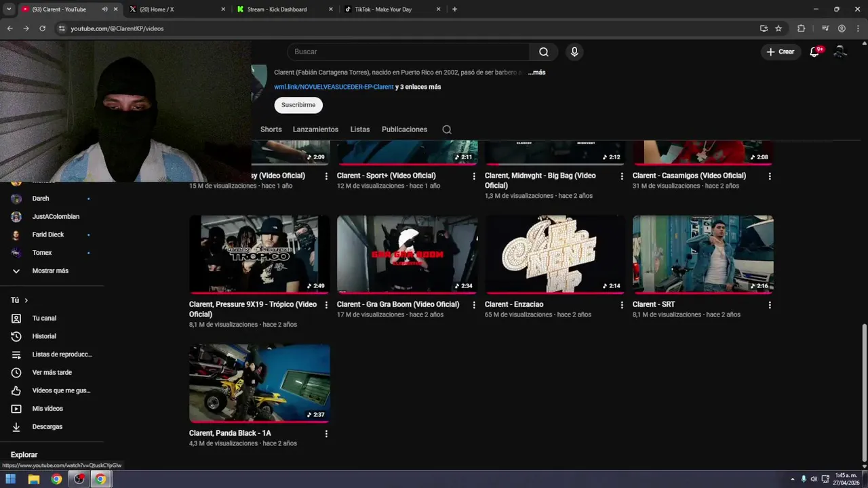This screenshot has height=488, width=868.
Task: Switch to Stream - Kick Dashboard tab
Action: coord(285,9)
